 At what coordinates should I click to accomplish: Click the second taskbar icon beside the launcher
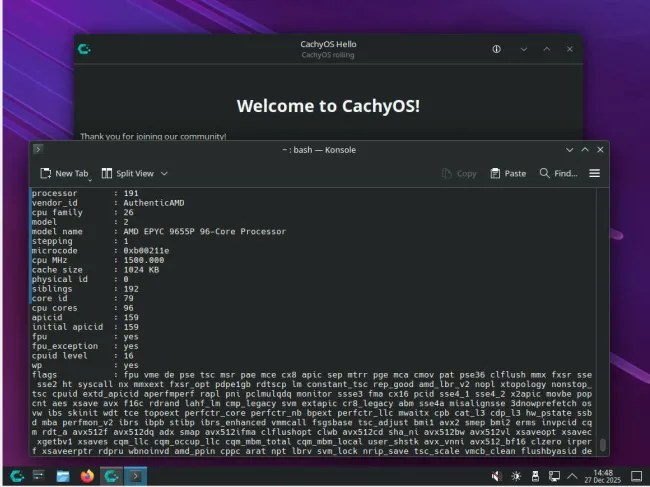pyautogui.click(x=39, y=475)
